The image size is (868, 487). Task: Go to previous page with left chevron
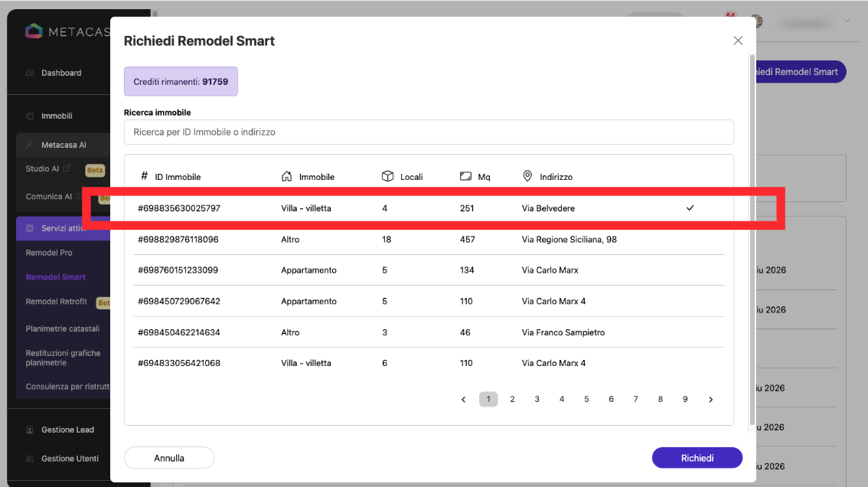(463, 400)
